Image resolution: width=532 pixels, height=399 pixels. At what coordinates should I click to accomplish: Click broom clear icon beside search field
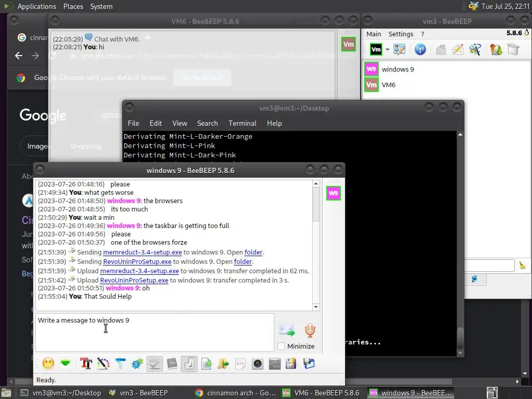pos(522,265)
